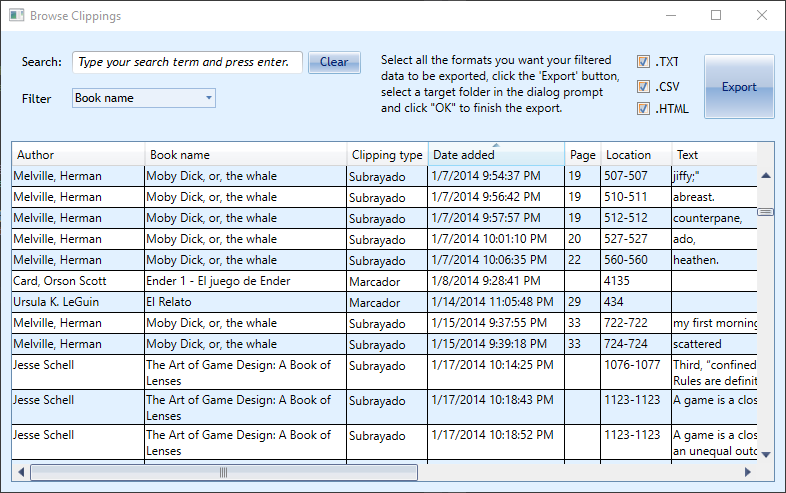Click location cell 527-527
Image resolution: width=786 pixels, height=493 pixels.
[x=636, y=239]
